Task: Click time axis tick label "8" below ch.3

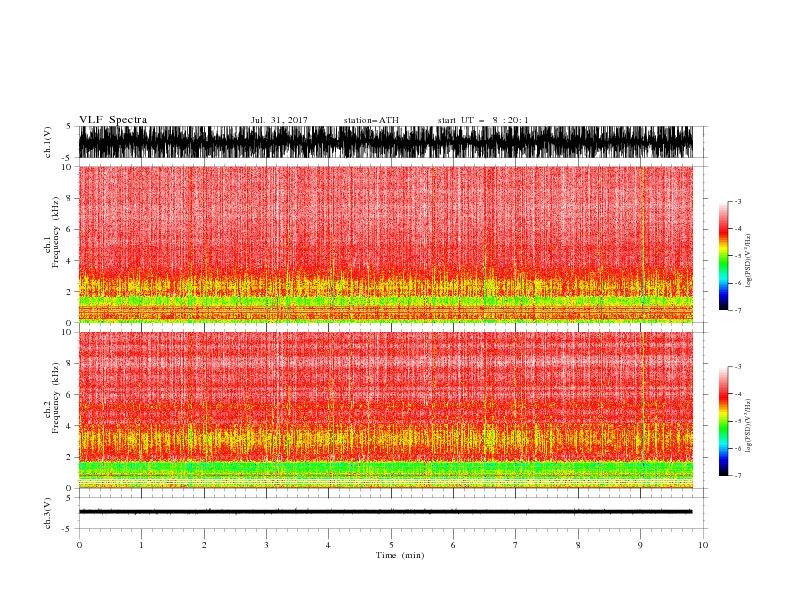Action: [x=578, y=545]
